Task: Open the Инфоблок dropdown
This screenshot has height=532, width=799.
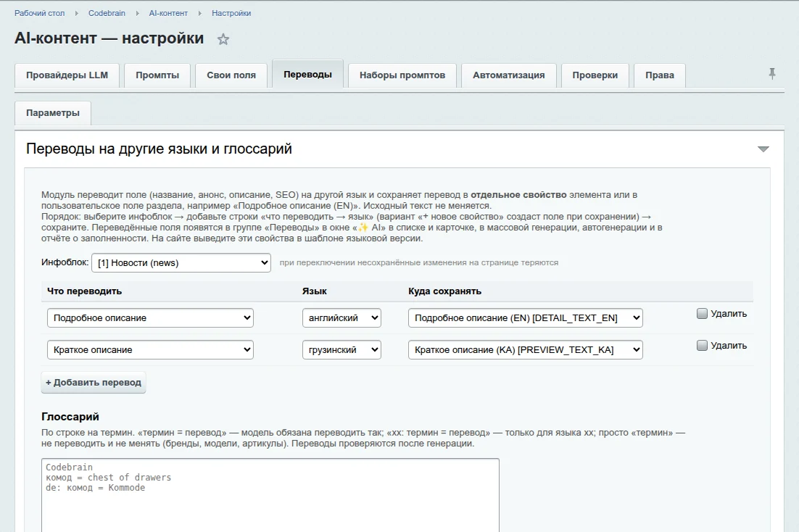Action: 181,263
